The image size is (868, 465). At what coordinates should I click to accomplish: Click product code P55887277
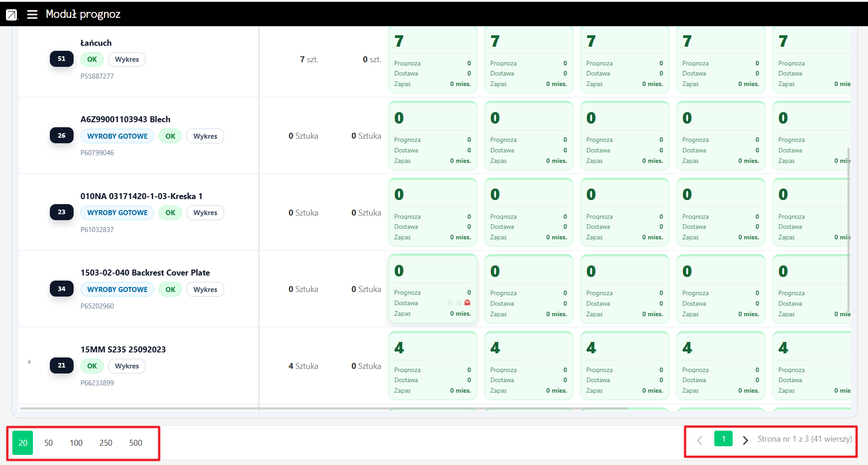pos(97,76)
